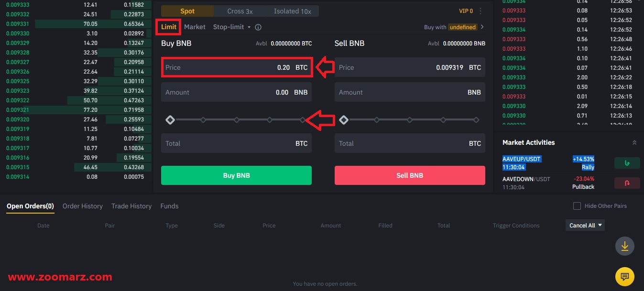Click the Filled column header
The width and height of the screenshot is (644, 291).
[x=385, y=226]
